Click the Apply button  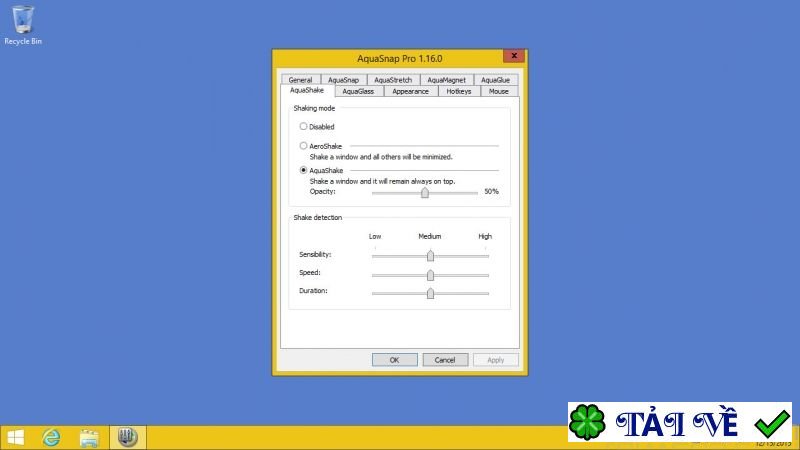[x=495, y=360]
